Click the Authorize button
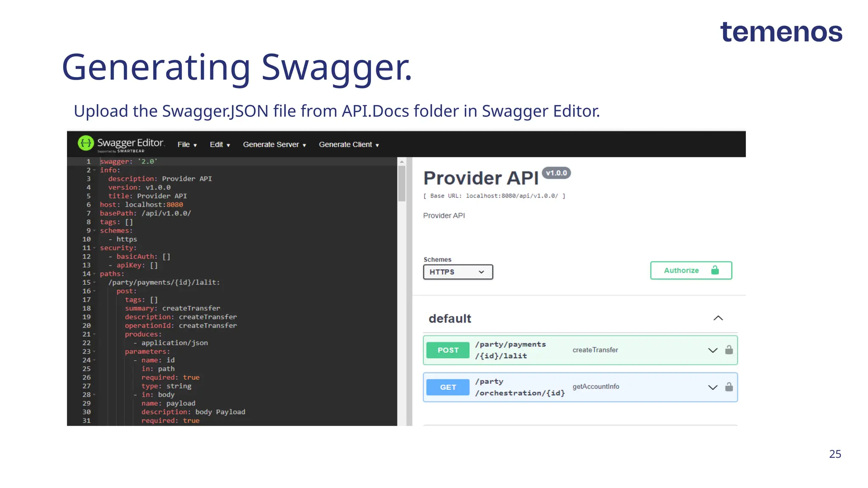The width and height of the screenshot is (868, 488). tap(690, 270)
